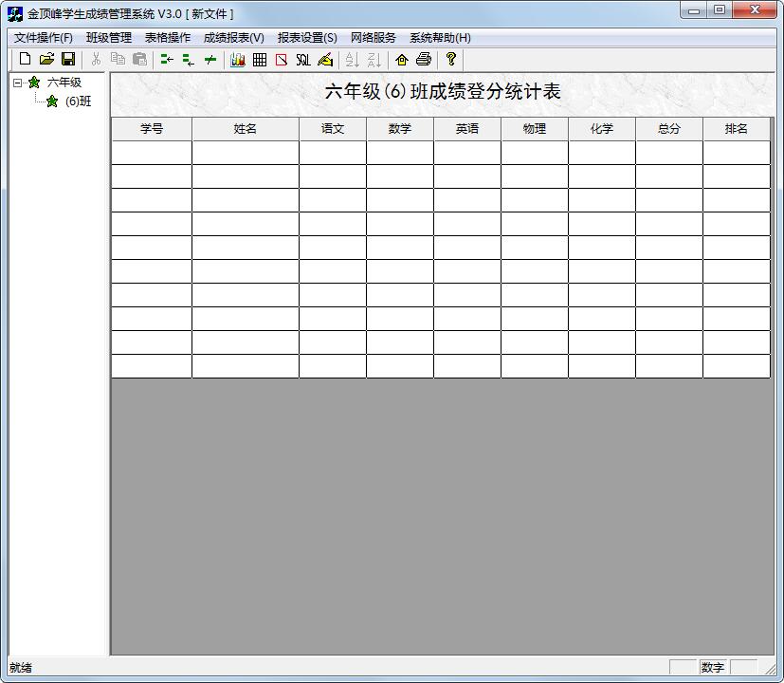
Task: Click the green insert row icon
Action: (x=167, y=60)
